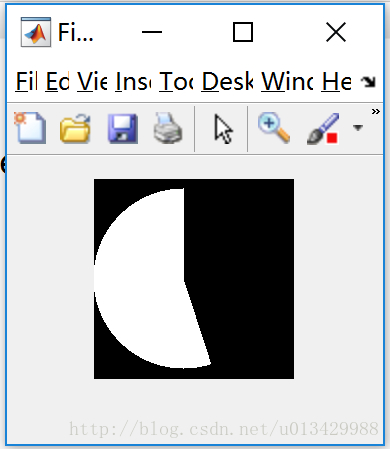Minimize the Figure window
The height and width of the screenshot is (449, 390).
tap(152, 32)
